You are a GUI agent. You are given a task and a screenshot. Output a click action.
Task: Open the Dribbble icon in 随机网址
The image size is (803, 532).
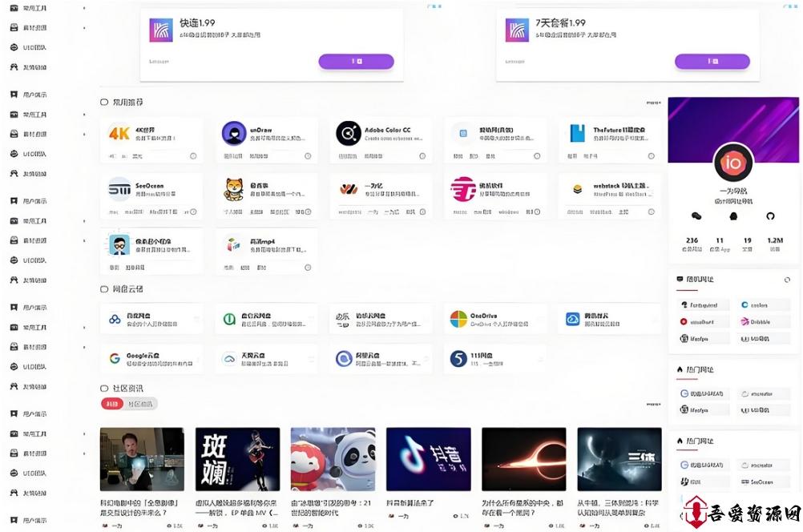click(744, 321)
